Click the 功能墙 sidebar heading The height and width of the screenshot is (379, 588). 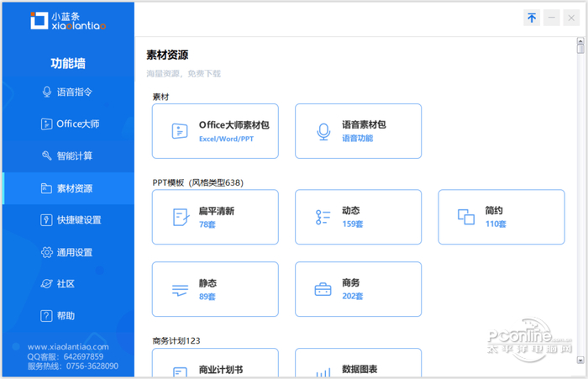point(68,63)
